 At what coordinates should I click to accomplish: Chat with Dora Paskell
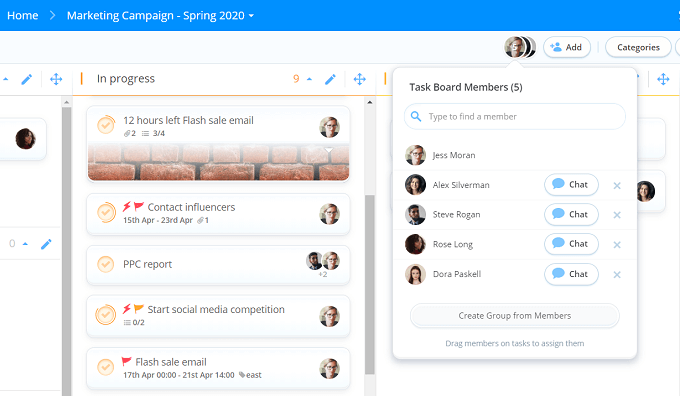click(x=571, y=274)
